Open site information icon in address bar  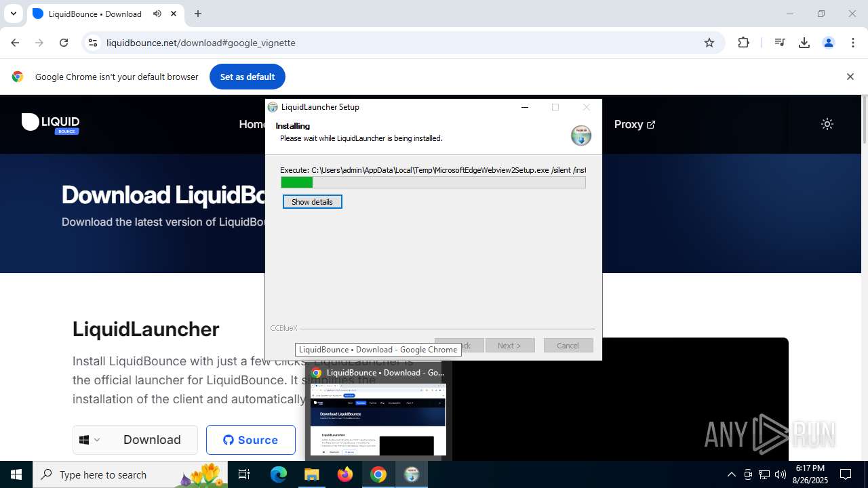click(93, 43)
